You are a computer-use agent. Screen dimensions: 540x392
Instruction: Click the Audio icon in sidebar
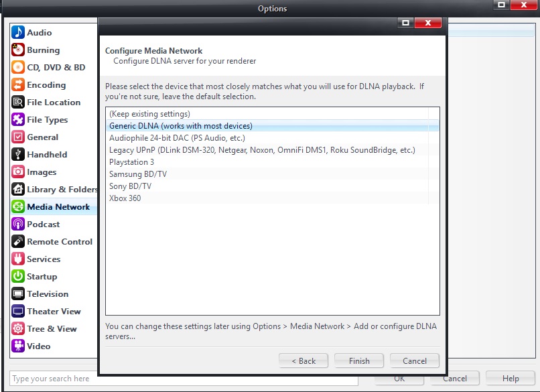18,33
